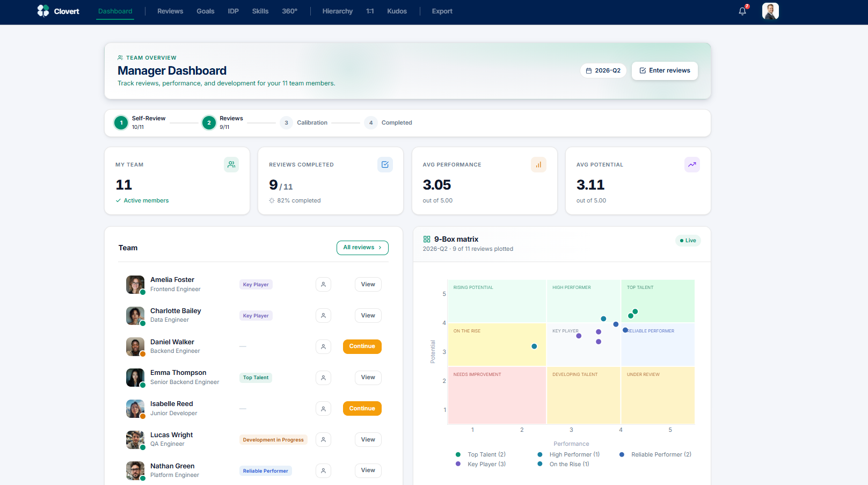Select step 2 Reviews circle
868x485 pixels.
209,122
